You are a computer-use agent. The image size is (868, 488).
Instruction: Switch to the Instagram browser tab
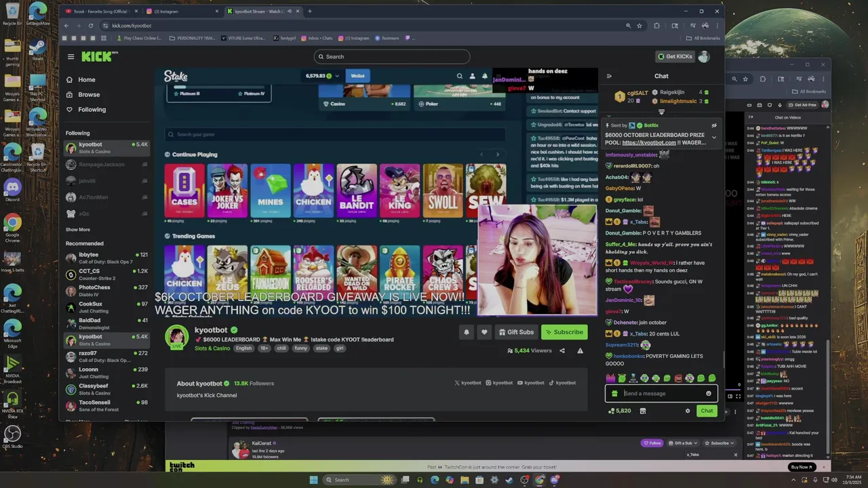point(181,11)
